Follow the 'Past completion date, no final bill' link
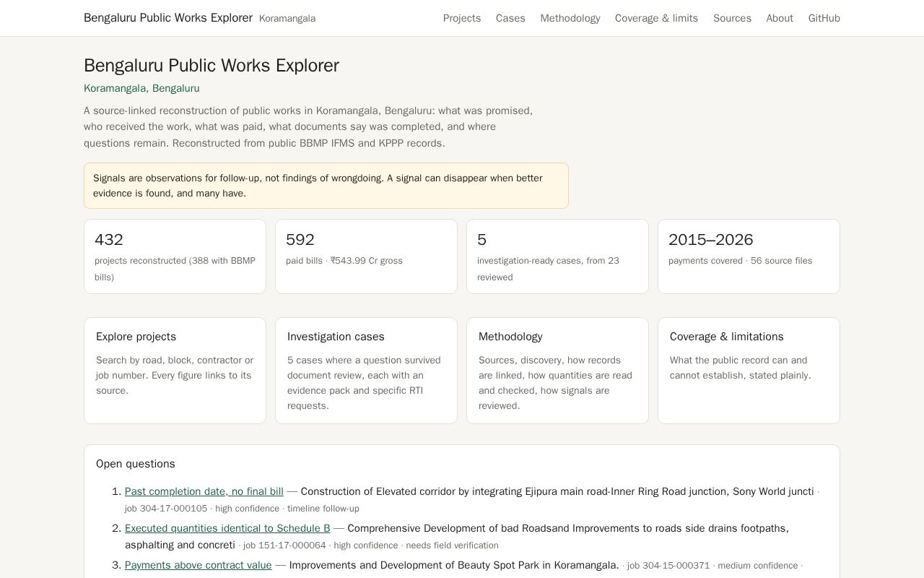The height and width of the screenshot is (578, 924). 204,491
